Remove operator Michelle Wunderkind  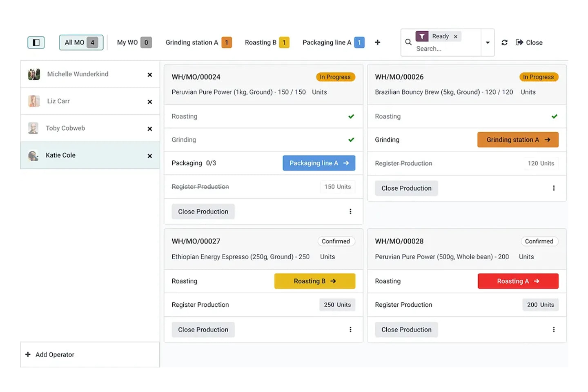pos(150,75)
